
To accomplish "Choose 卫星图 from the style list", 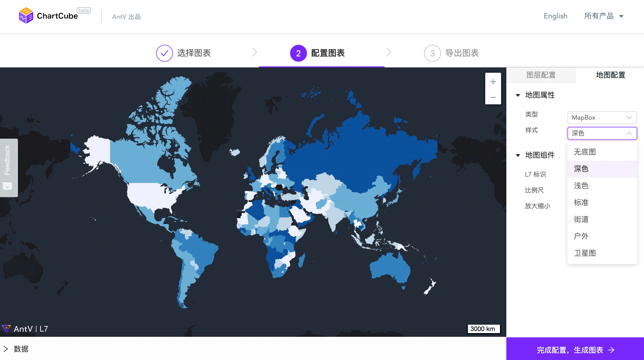I will [585, 253].
